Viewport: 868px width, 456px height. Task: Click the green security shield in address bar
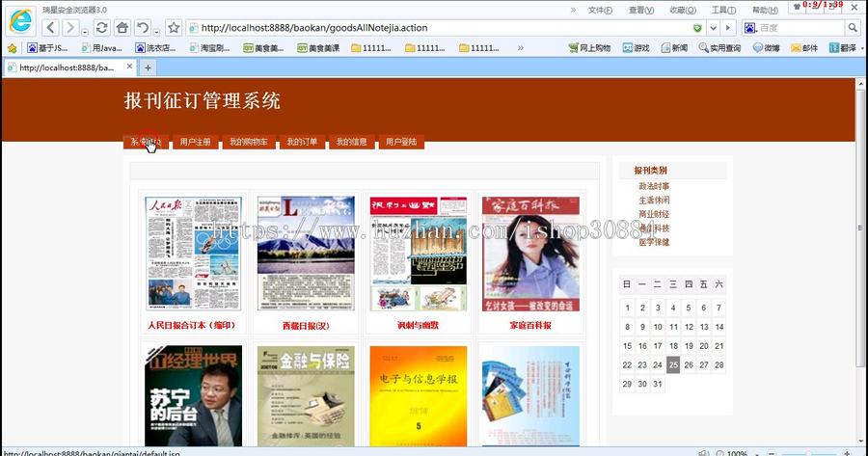[697, 28]
